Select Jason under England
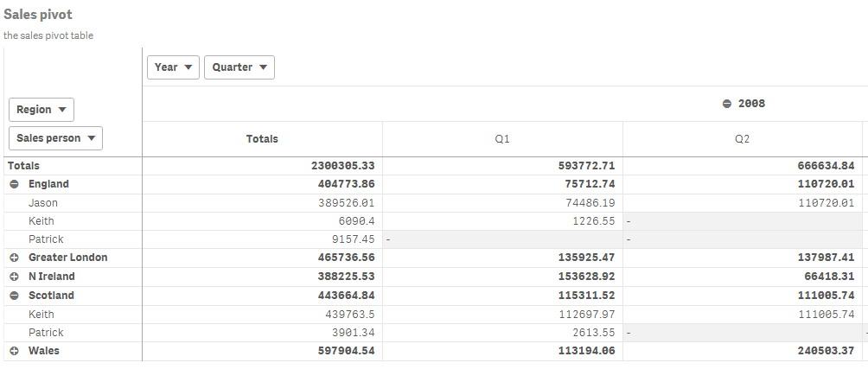Image resolution: width=868 pixels, height=382 pixels. tap(43, 202)
